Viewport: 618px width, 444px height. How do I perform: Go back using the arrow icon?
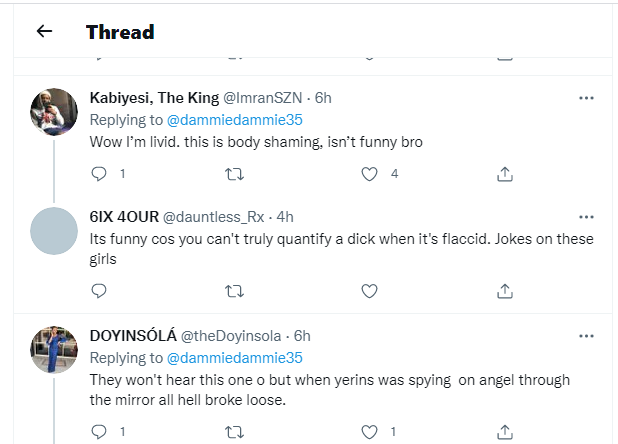[44, 31]
